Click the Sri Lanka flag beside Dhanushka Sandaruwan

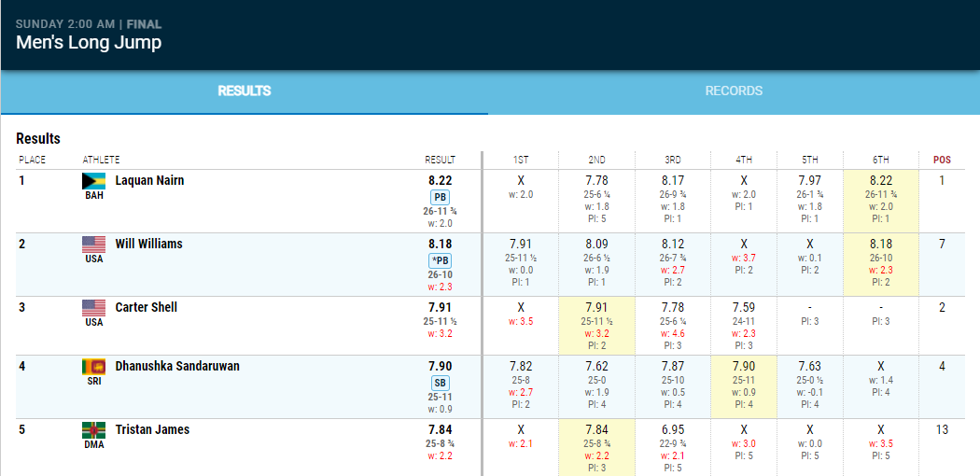click(94, 367)
